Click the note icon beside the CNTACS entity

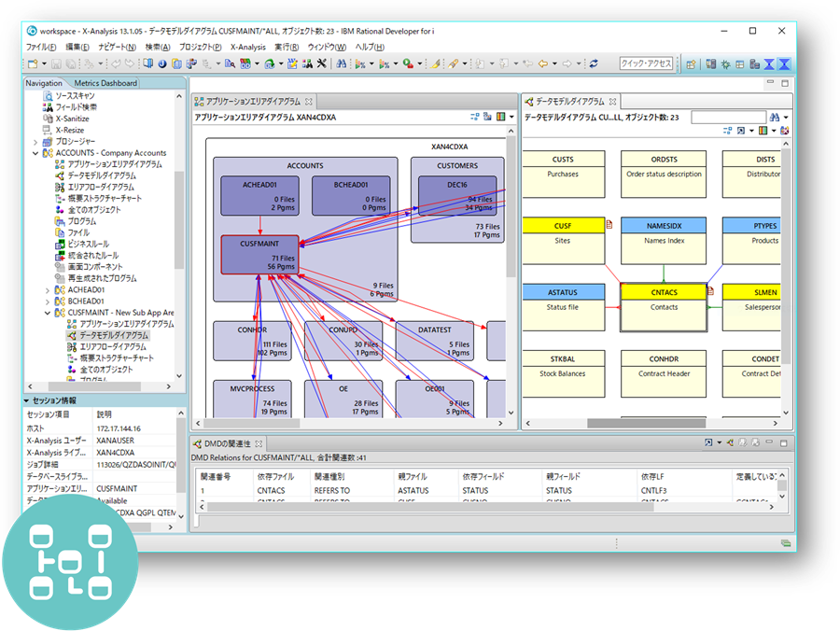tap(710, 291)
